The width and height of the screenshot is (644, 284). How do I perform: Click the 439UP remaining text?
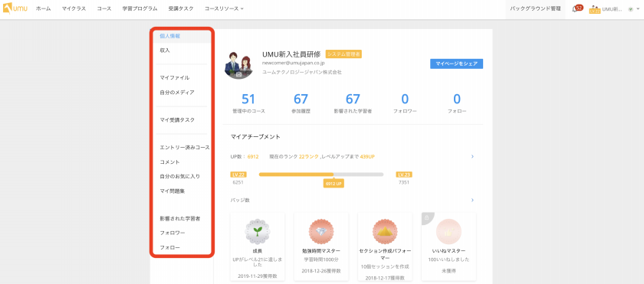(x=367, y=157)
